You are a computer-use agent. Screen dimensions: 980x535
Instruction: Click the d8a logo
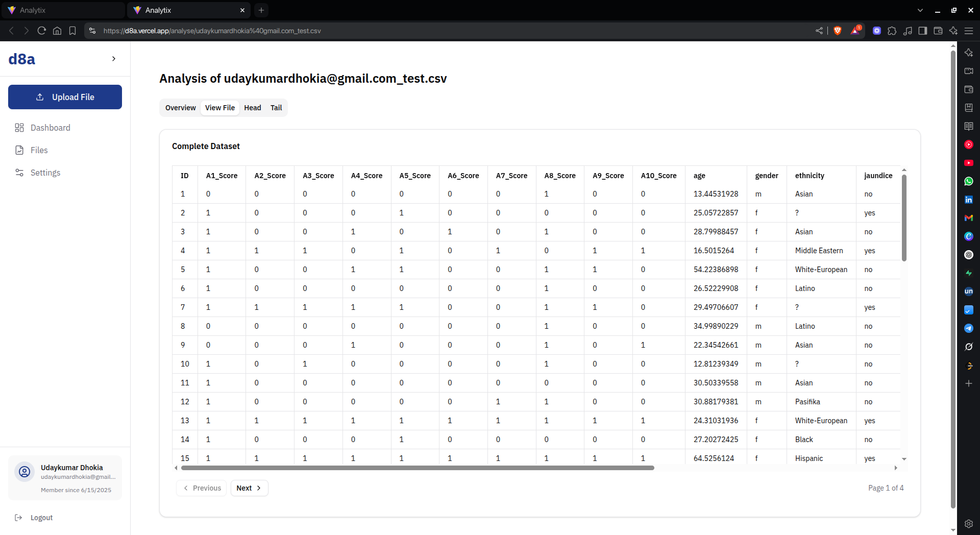pyautogui.click(x=22, y=59)
